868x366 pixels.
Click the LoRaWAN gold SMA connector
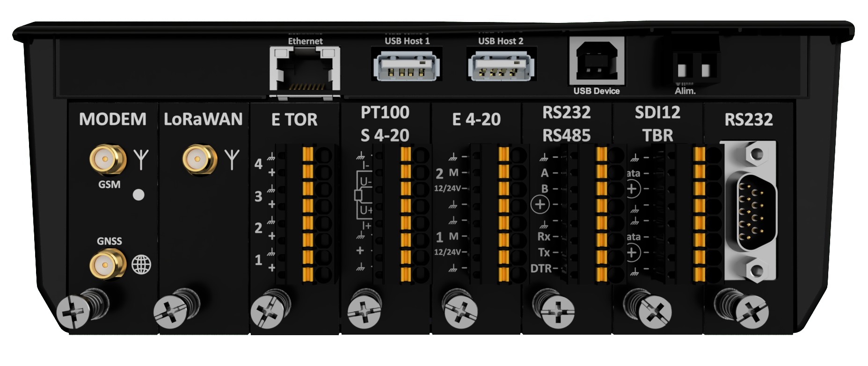point(199,159)
